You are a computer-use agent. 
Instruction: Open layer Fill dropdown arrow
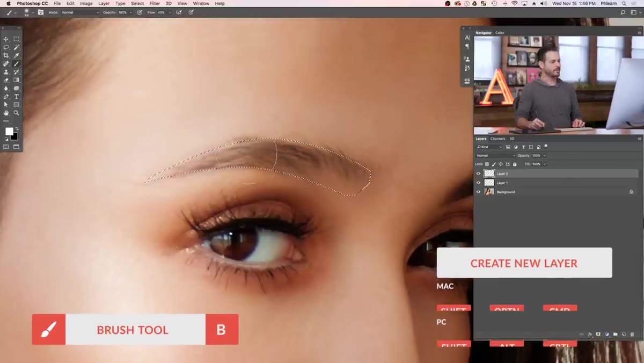click(544, 164)
